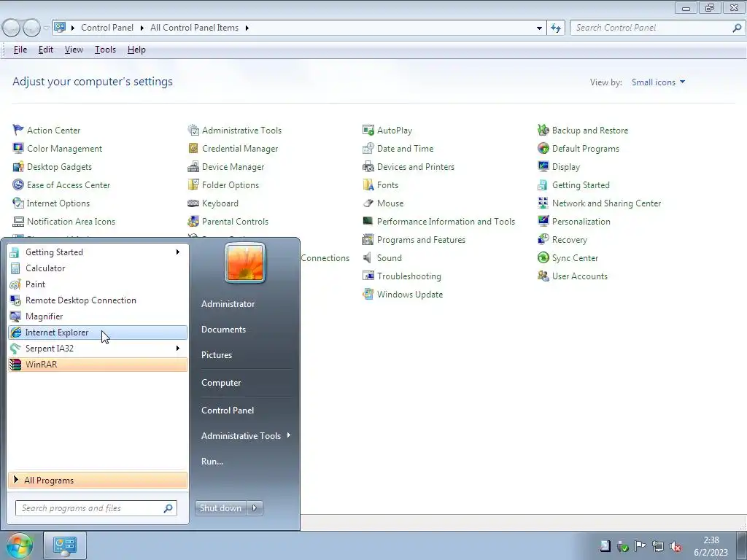Click the Default Programs icon
This screenshot has height=560, width=747.
pyautogui.click(x=543, y=148)
